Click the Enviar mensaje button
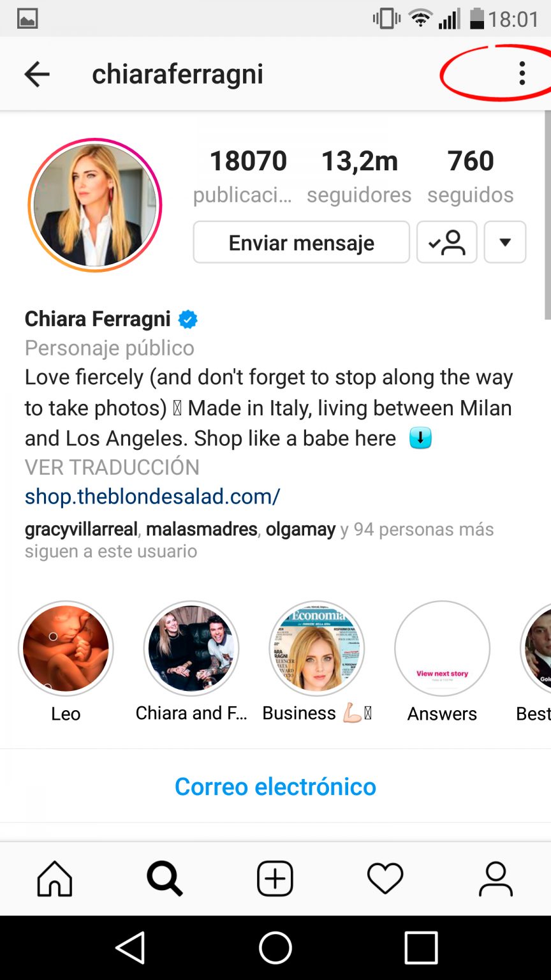The width and height of the screenshot is (551, 980). pyautogui.click(x=302, y=242)
